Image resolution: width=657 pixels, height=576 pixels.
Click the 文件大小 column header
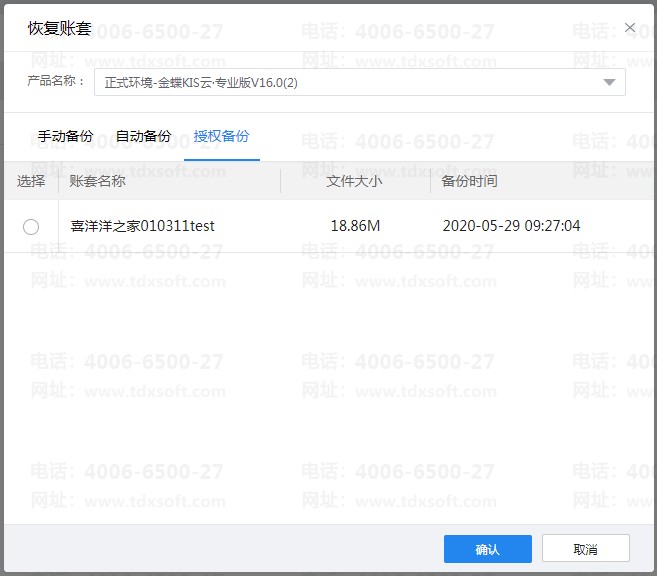click(x=354, y=181)
